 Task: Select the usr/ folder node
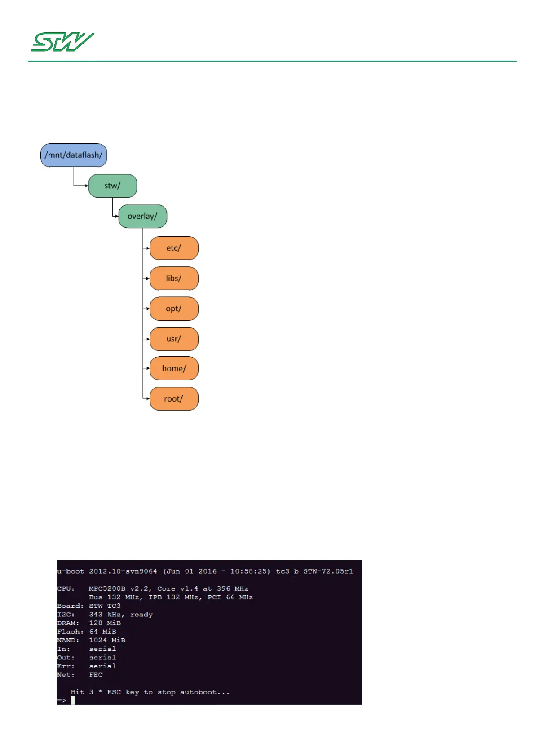coord(174,339)
